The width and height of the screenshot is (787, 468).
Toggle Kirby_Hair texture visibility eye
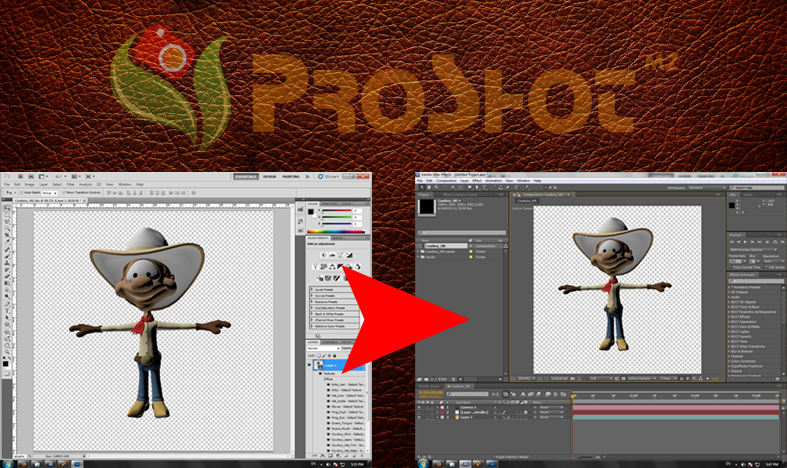(x=329, y=385)
